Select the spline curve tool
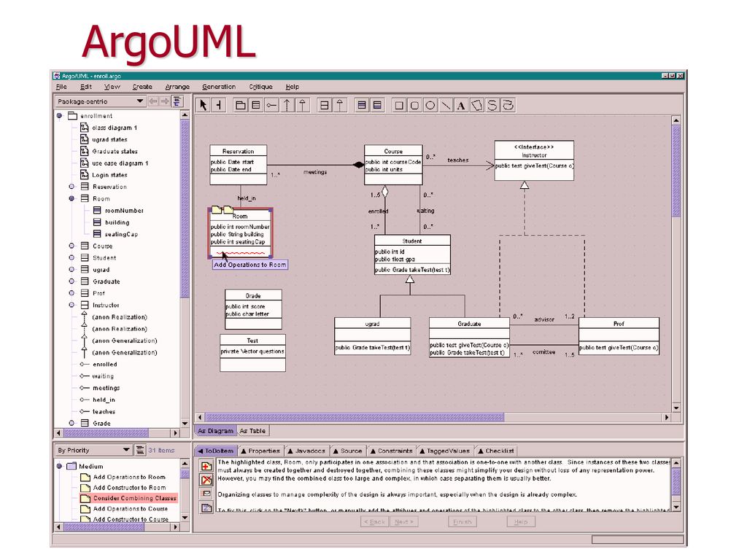Viewport: 747px width, 560px height. point(492,105)
